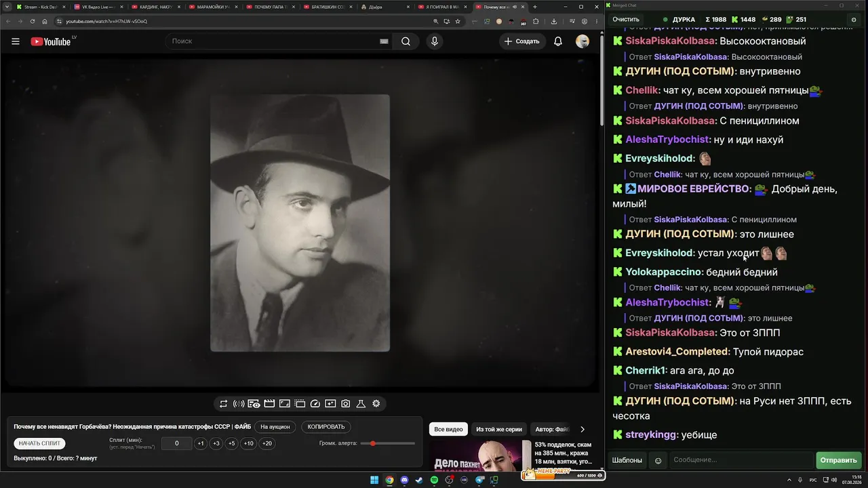Click the На аукцион button
Screen dimensions: 868x488
pos(275,427)
